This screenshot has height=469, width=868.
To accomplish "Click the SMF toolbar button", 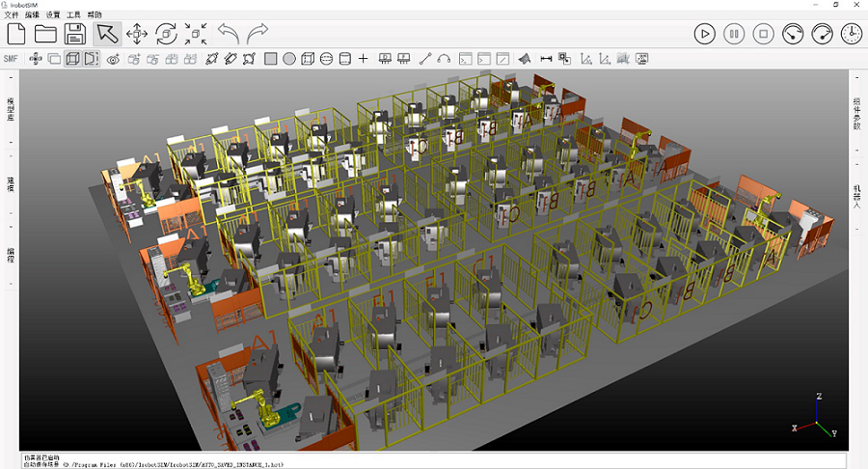I will [x=11, y=59].
